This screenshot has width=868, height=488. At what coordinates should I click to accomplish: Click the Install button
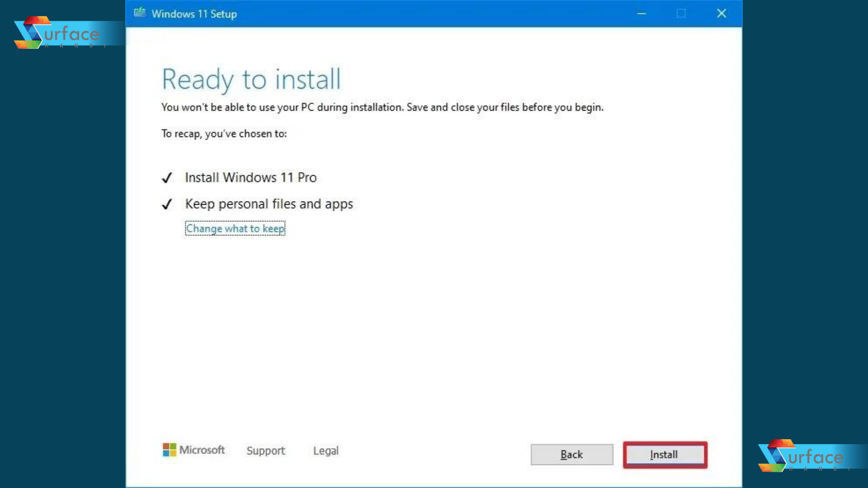click(665, 455)
